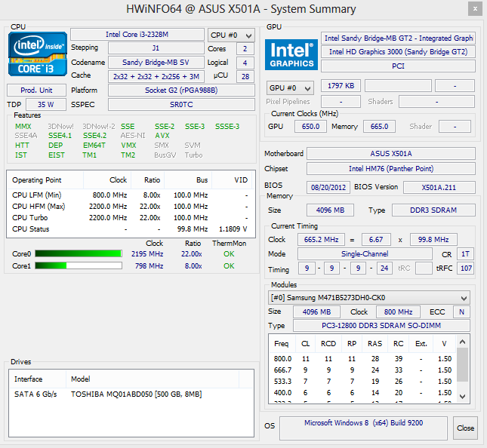Click the SR0TC SSPEC field

[x=181, y=105]
